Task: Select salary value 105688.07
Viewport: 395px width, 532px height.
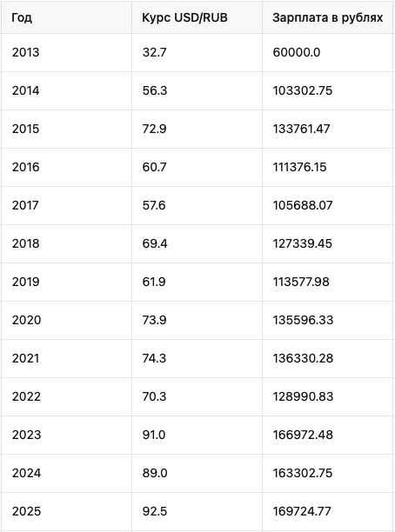Action: tap(327, 206)
